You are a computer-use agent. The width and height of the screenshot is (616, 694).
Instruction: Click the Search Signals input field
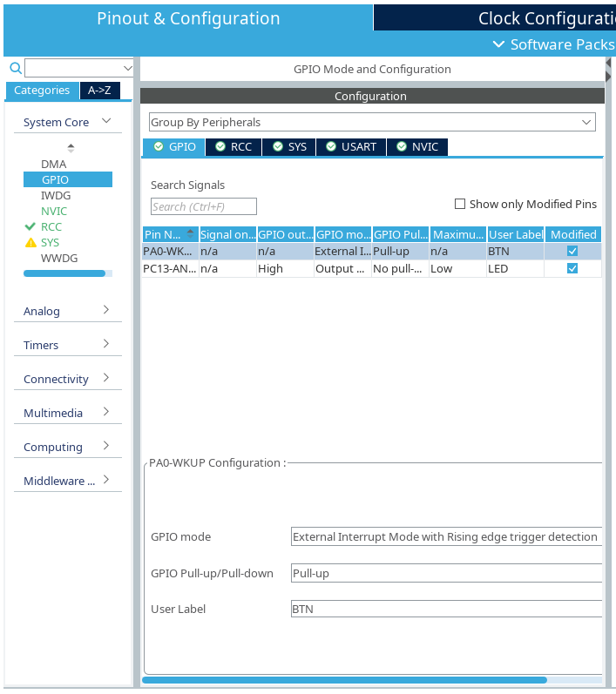pos(204,206)
